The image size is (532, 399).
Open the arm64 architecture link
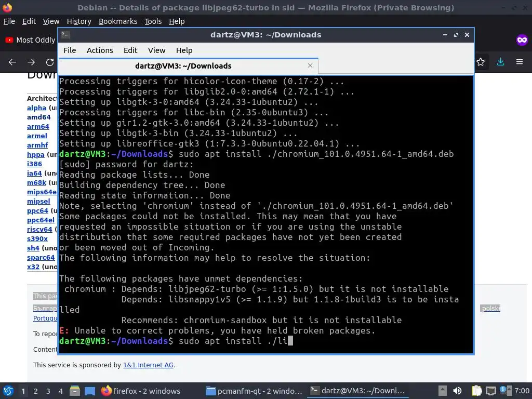pos(38,127)
